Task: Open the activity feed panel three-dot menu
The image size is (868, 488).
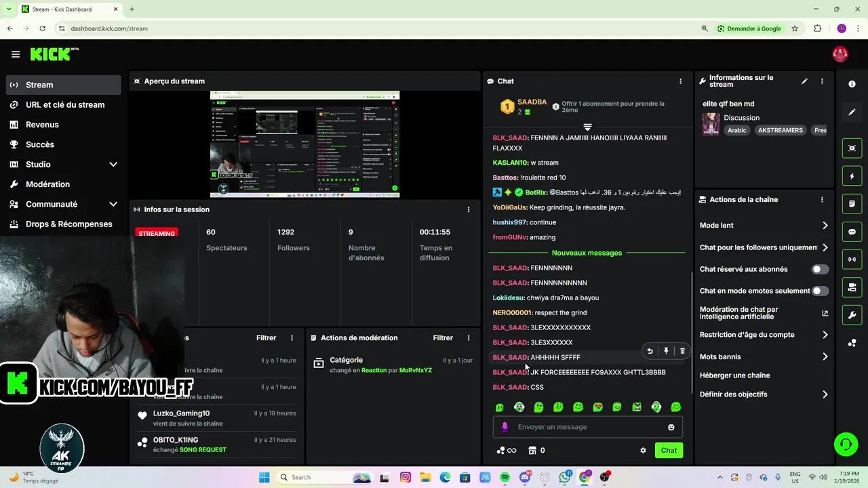Action: (292, 338)
